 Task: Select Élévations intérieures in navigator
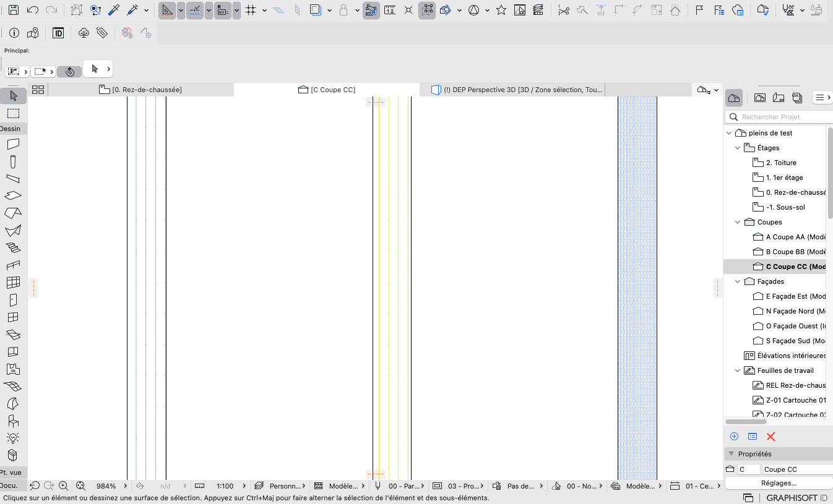(x=784, y=356)
